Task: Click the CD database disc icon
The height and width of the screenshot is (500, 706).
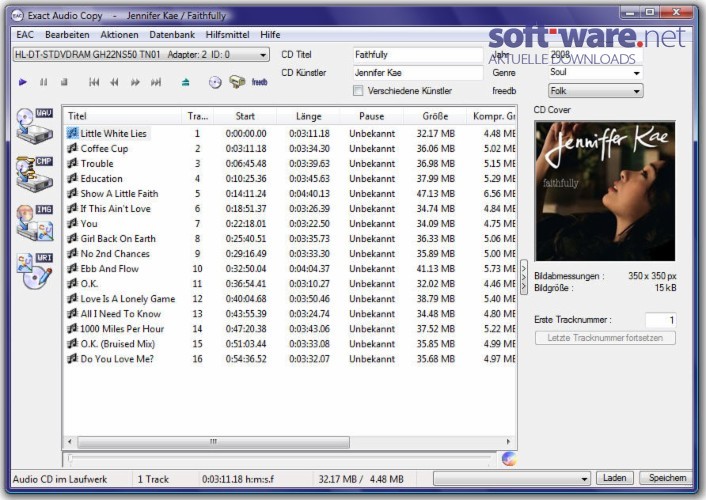Action: coord(215,82)
